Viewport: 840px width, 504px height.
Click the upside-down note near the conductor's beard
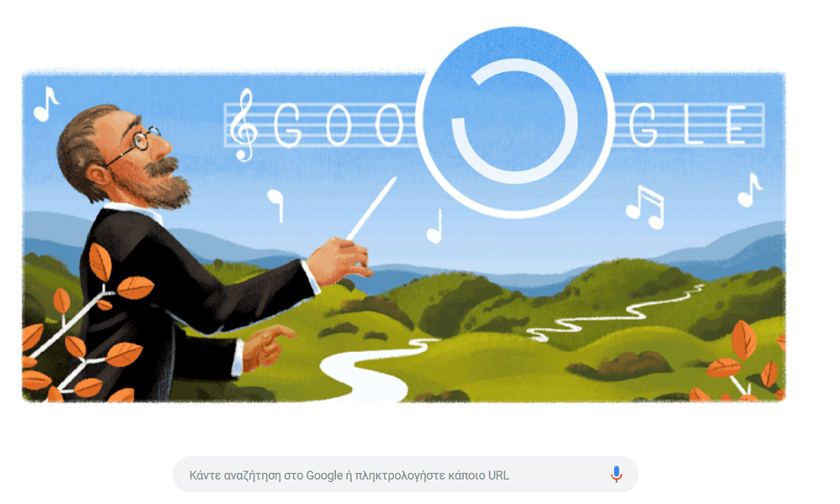pos(276,205)
